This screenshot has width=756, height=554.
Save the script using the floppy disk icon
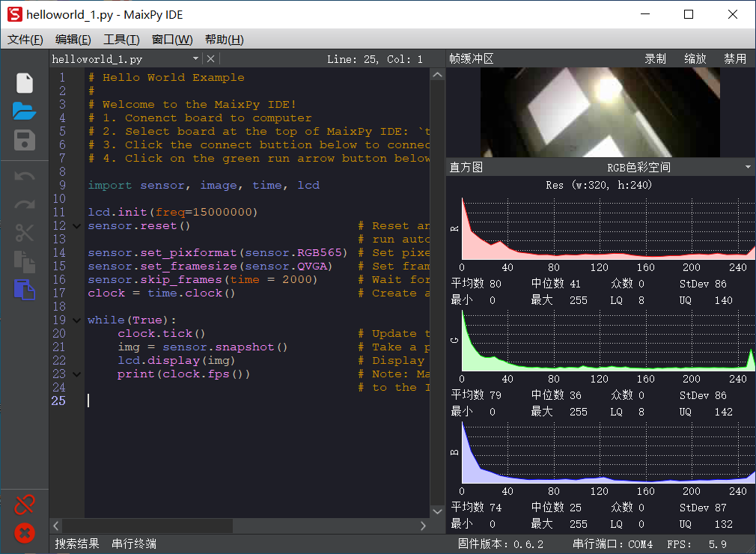coord(24,140)
